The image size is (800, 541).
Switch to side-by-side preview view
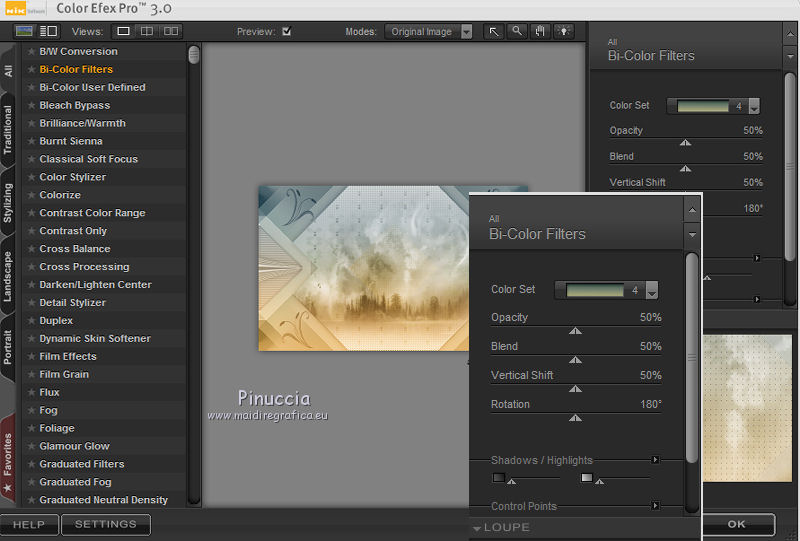point(172,31)
